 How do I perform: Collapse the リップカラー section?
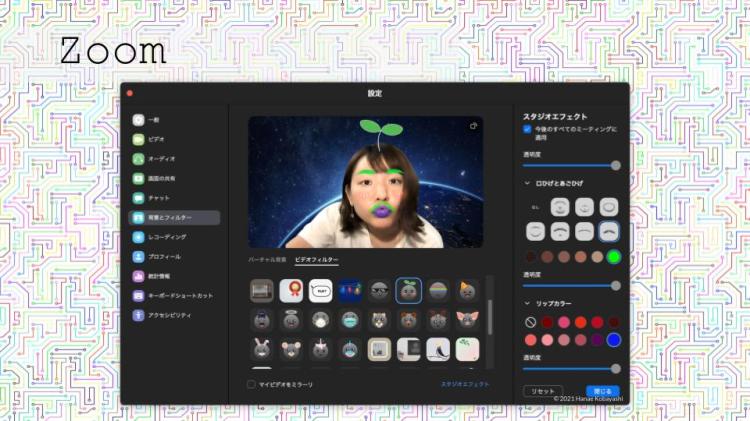pyautogui.click(x=527, y=303)
